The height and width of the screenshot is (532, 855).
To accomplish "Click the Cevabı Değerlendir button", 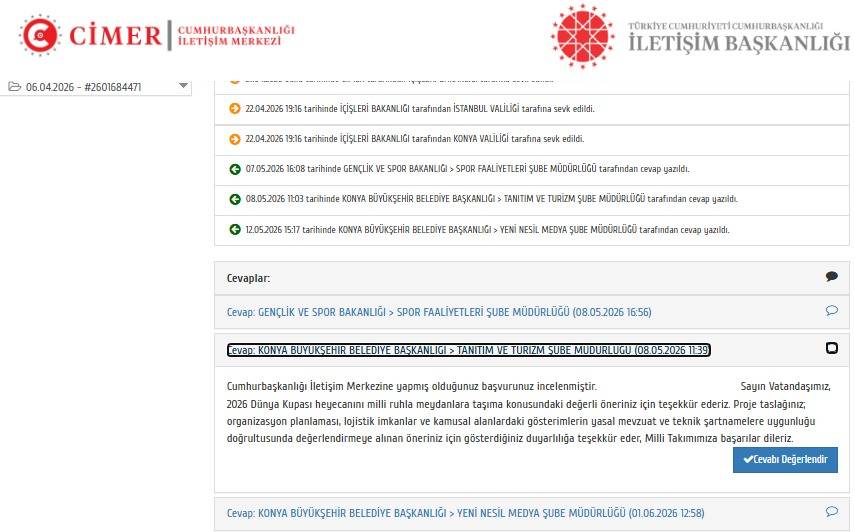I will 785,460.
